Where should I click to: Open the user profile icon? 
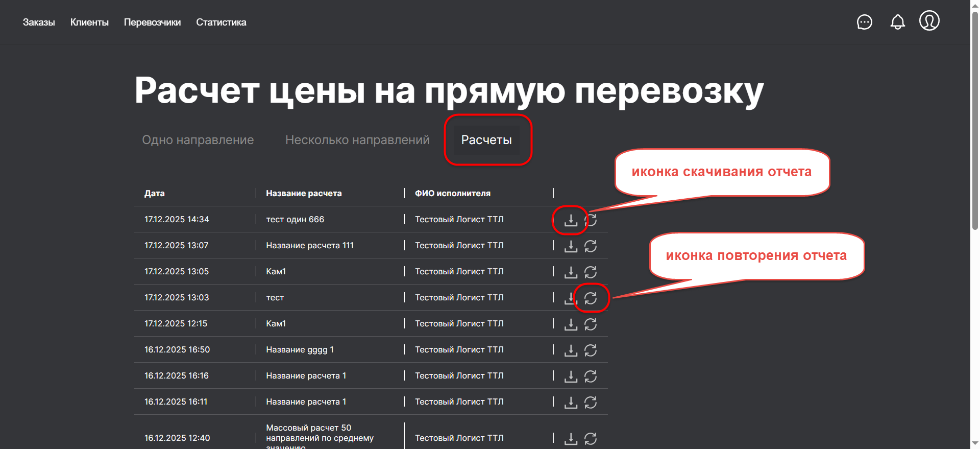pyautogui.click(x=929, y=21)
